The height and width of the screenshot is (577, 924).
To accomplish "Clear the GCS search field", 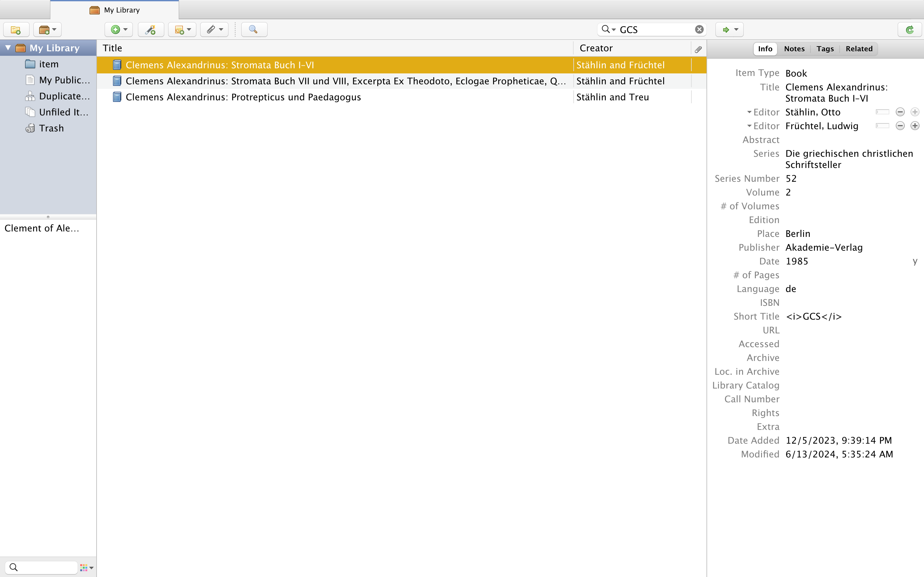I will [699, 29].
